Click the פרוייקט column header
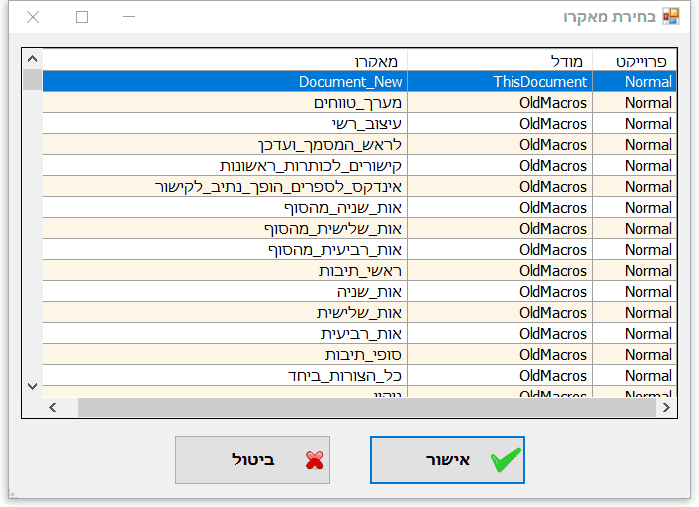This screenshot has height=507, width=699. tap(635, 61)
